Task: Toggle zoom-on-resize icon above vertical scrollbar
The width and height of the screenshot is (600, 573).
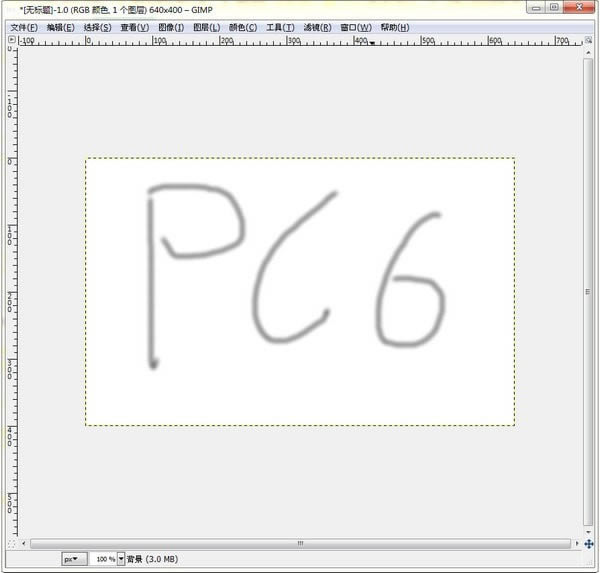Action: 589,41
